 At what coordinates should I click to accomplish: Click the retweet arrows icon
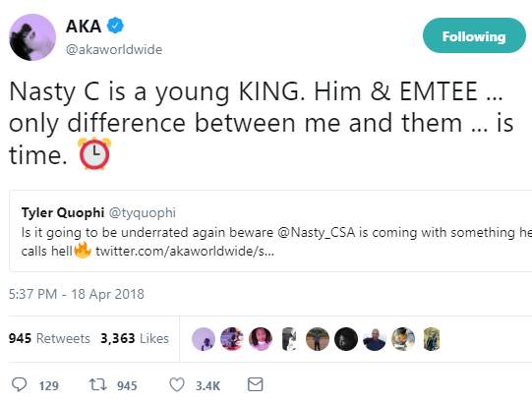[97, 384]
